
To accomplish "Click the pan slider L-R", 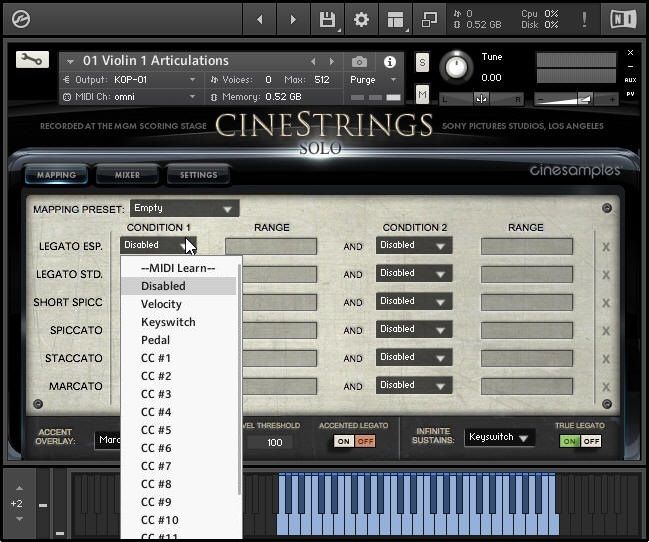I will (x=481, y=99).
